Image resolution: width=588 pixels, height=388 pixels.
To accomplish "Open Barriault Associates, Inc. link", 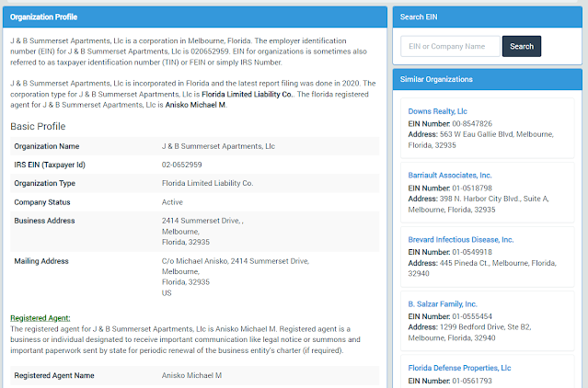I will (x=450, y=176).
